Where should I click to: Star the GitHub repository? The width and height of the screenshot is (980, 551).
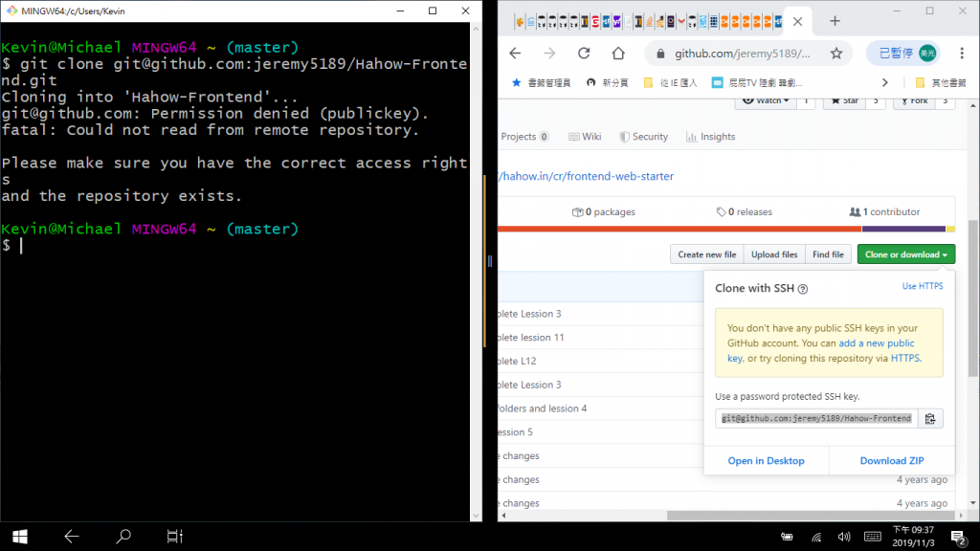(845, 101)
